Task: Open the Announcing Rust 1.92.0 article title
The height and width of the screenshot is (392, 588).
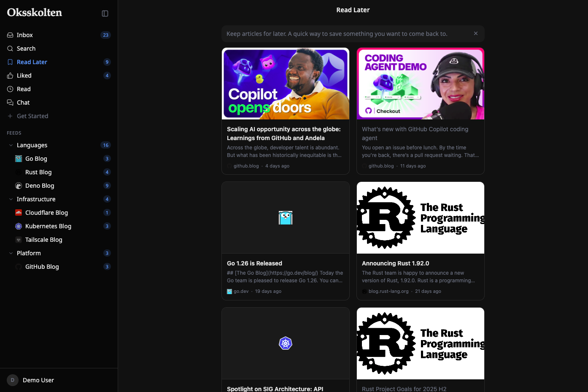Action: pos(396,263)
